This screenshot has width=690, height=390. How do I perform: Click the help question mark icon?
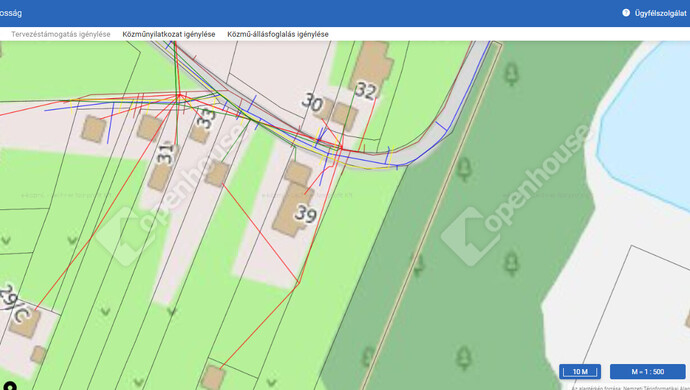(x=626, y=13)
